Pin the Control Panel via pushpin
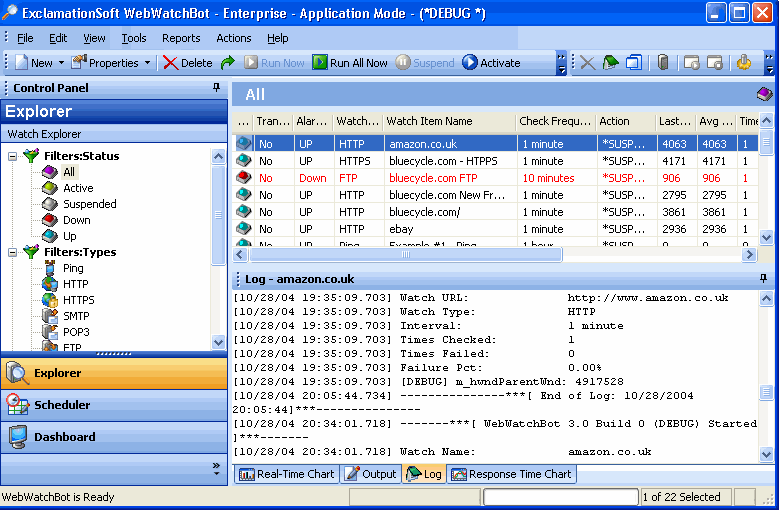Image resolution: width=779 pixels, height=510 pixels. pyautogui.click(x=217, y=88)
